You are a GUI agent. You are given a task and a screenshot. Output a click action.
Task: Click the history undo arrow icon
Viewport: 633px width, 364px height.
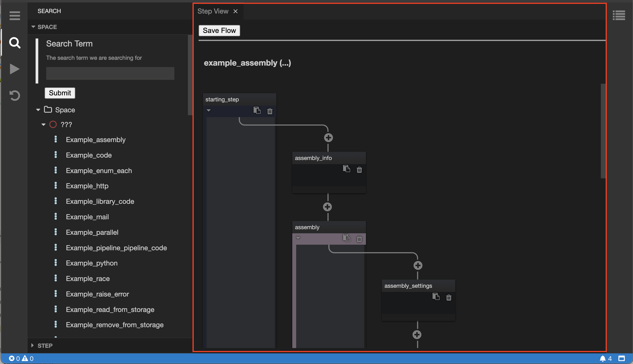(15, 96)
